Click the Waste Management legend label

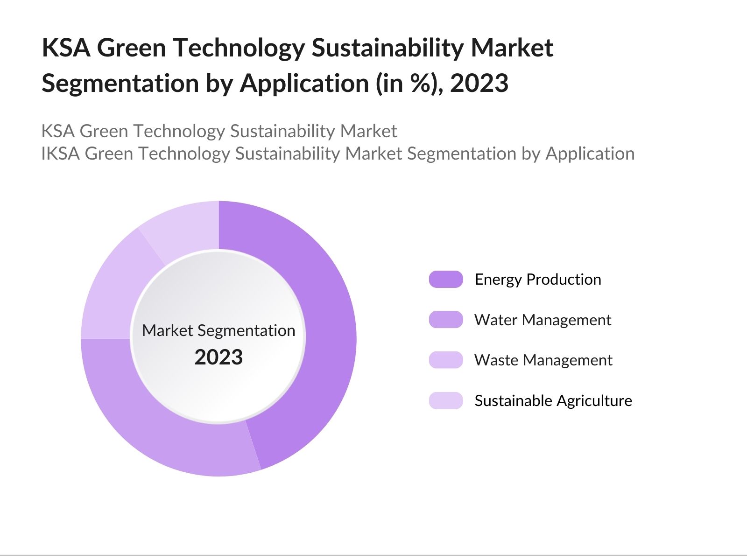click(543, 360)
